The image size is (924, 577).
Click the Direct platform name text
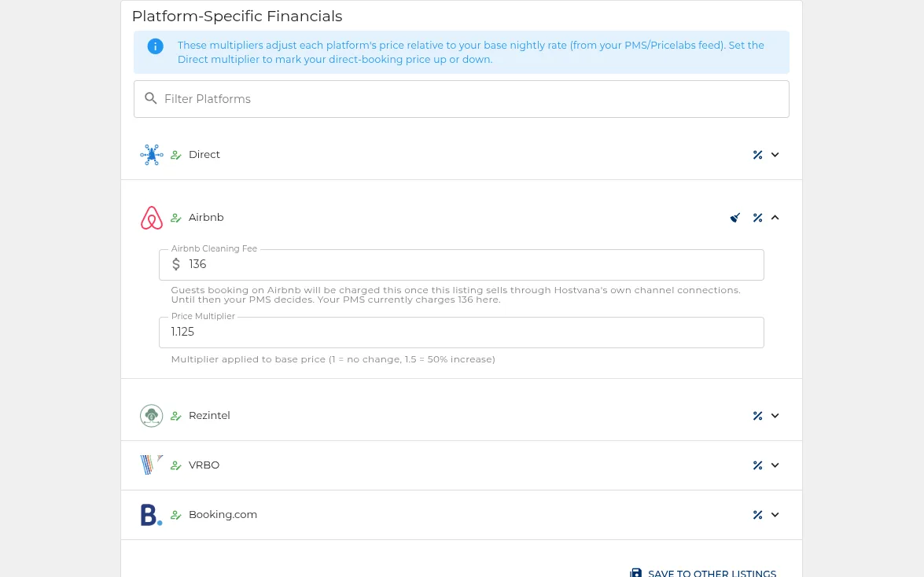click(204, 154)
